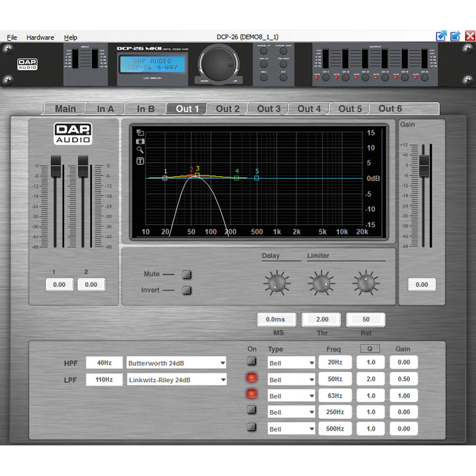The image size is (476, 476).
Task: Select EQ band node 5 on the graph
Action: coord(257,177)
